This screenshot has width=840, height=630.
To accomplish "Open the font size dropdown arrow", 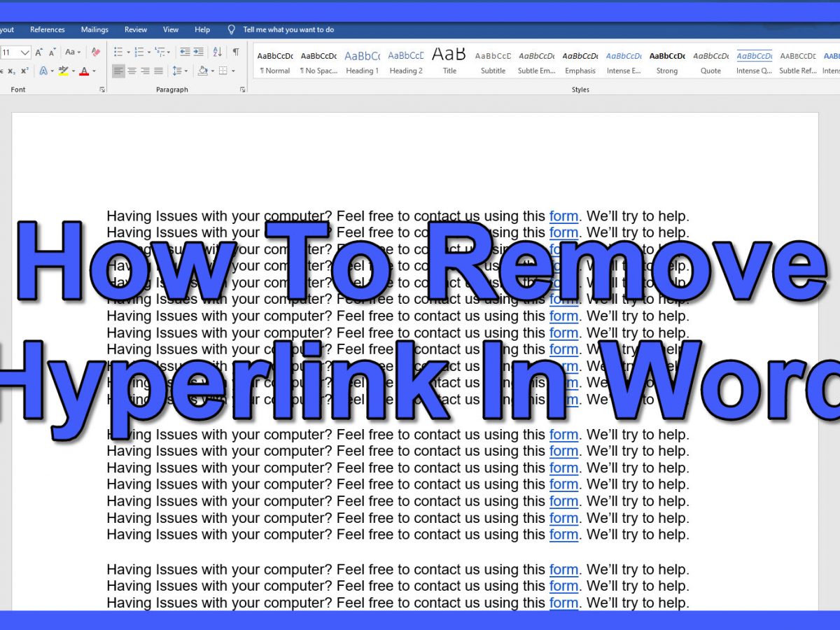I will pyautogui.click(x=25, y=52).
